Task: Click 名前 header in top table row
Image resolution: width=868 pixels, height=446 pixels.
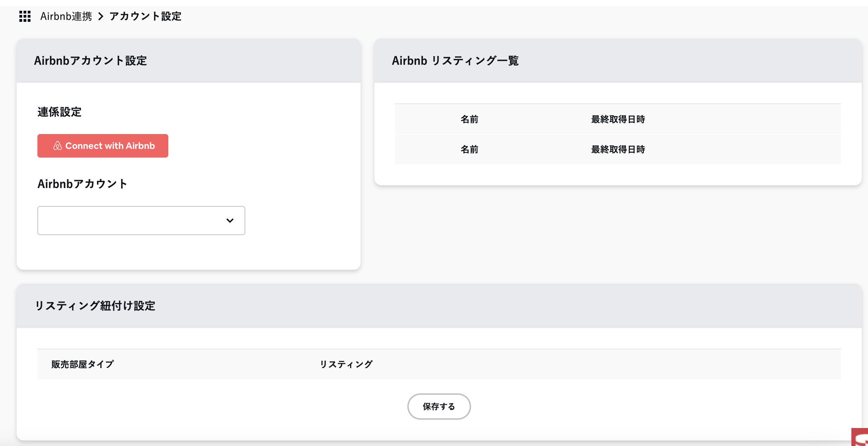Action: [x=469, y=119]
